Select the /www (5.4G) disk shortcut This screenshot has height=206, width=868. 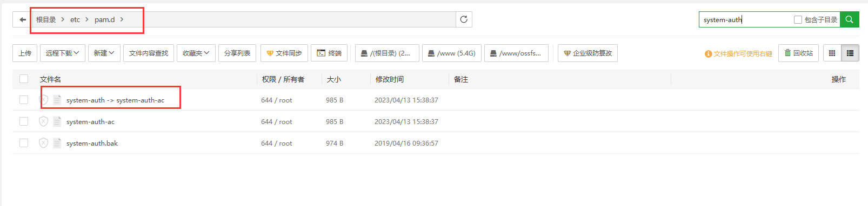coord(452,53)
